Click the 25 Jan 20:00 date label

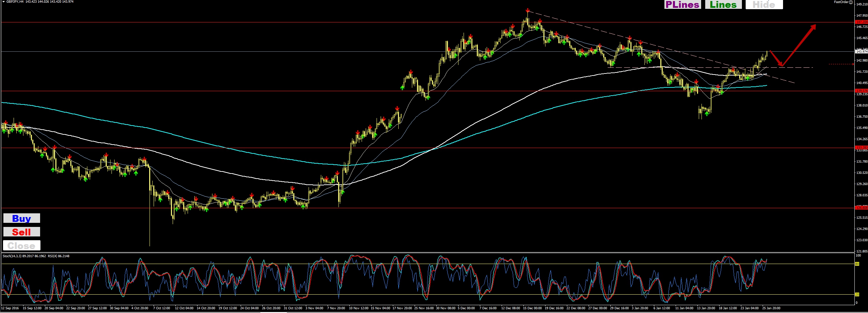(771, 308)
